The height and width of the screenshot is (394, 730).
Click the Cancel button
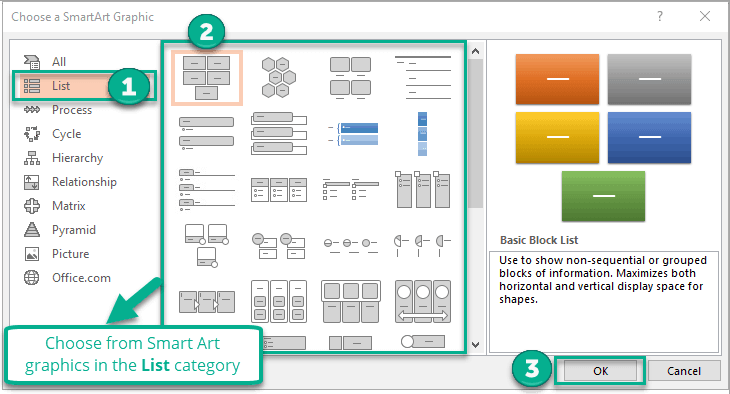click(x=683, y=371)
